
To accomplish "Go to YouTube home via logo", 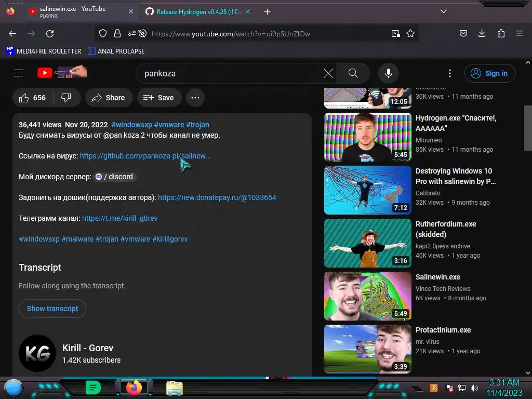I will [62, 72].
